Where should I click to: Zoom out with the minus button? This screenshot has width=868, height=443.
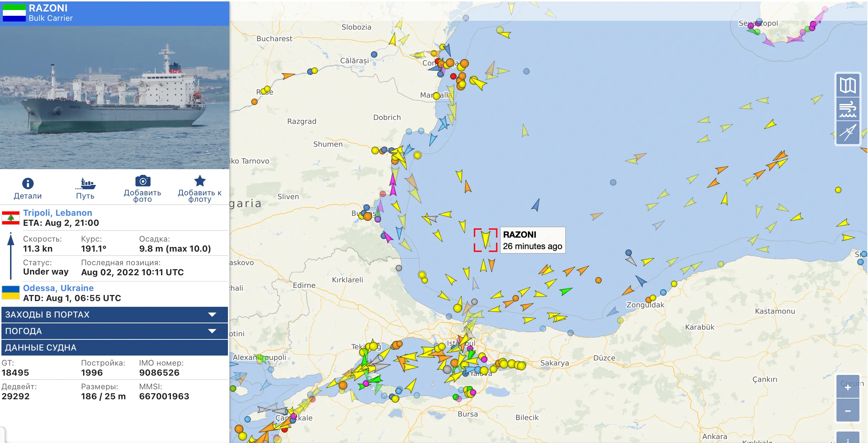coord(848,411)
